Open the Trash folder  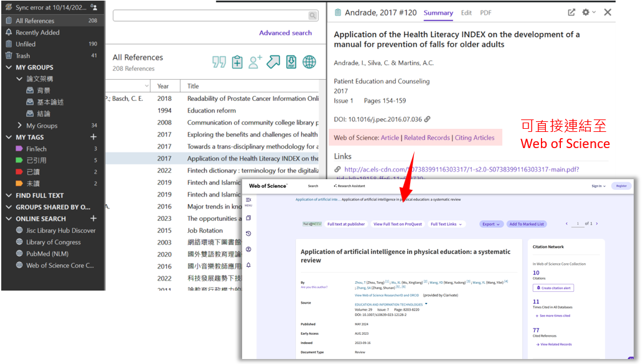pos(22,56)
